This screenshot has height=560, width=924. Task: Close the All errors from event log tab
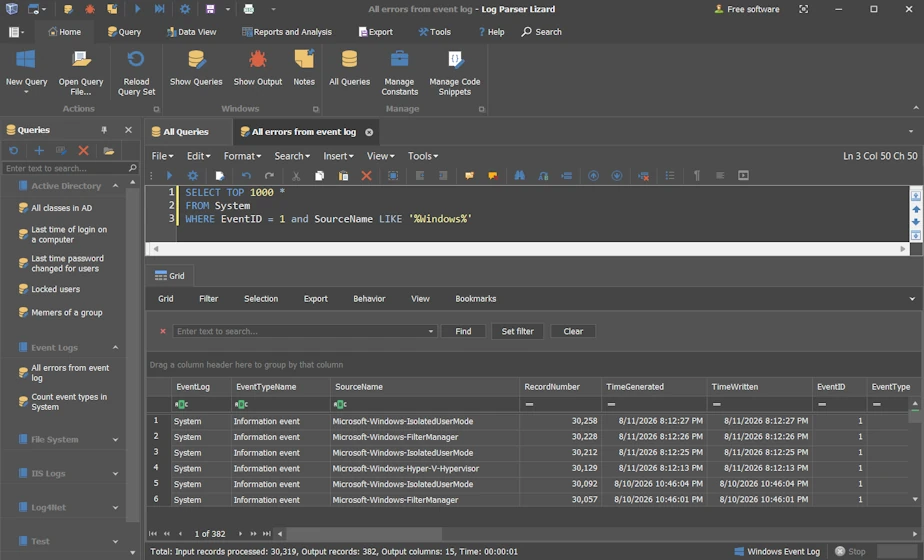(x=369, y=132)
